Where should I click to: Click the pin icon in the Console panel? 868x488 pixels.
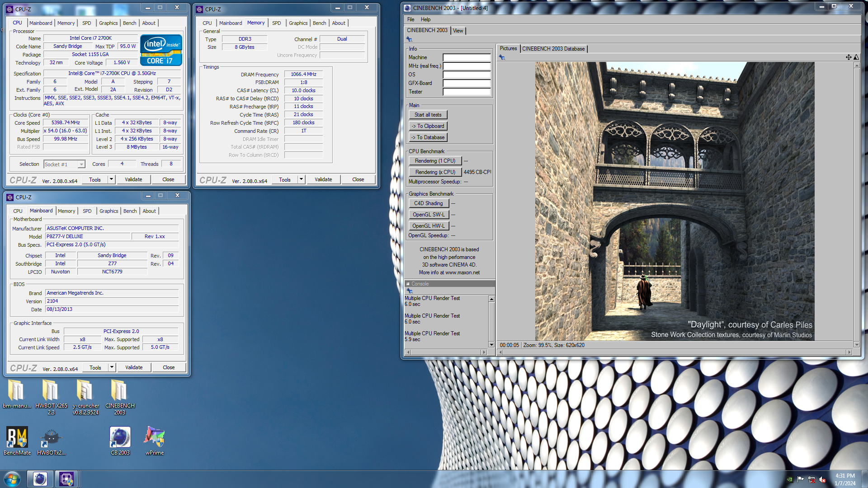click(410, 291)
